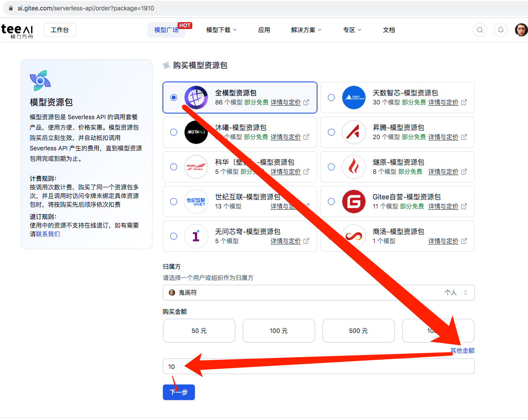Open 详情与定价 for 商汤
This screenshot has height=420, width=528.
coord(443,241)
